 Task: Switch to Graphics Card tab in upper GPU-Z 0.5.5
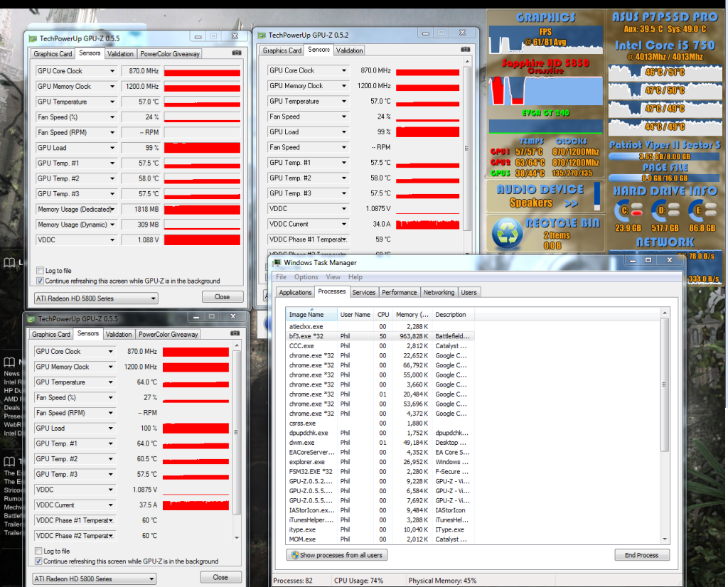pos(53,54)
